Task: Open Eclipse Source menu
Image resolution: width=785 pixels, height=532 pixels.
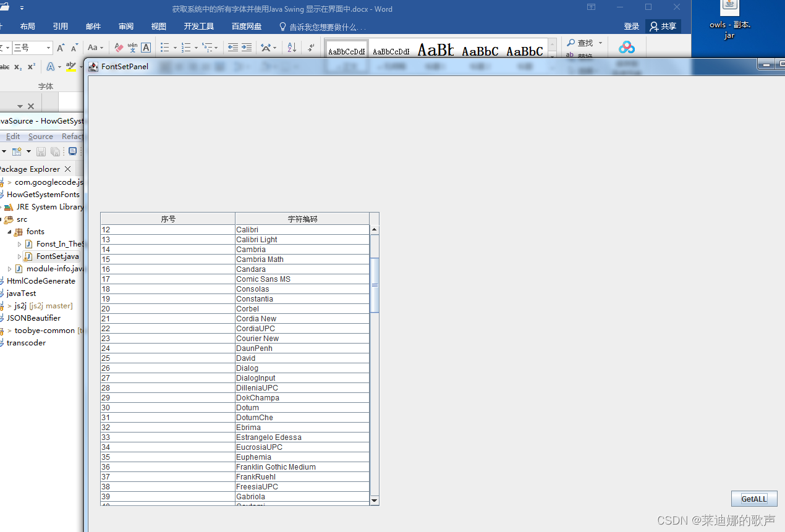Action: [41, 137]
